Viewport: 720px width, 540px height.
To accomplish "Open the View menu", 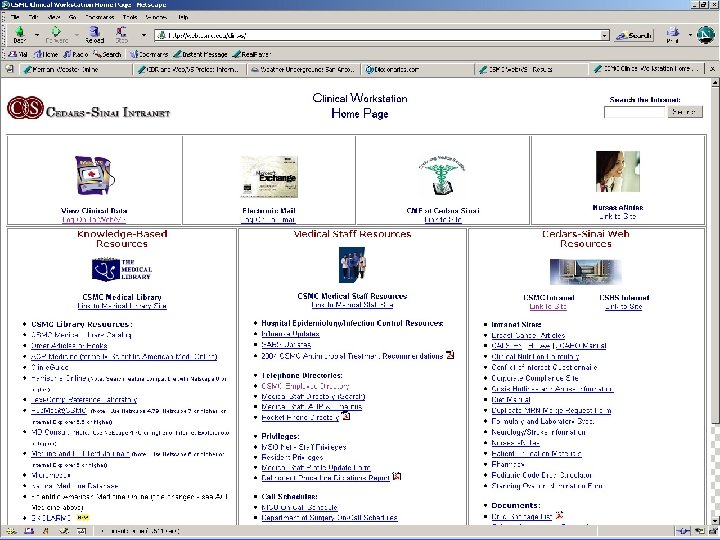I will pyautogui.click(x=54, y=17).
